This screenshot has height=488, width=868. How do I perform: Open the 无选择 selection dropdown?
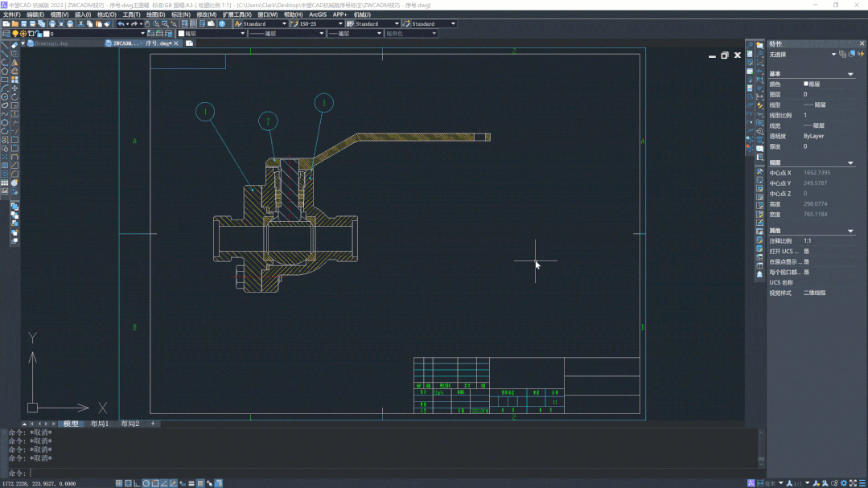(x=833, y=55)
